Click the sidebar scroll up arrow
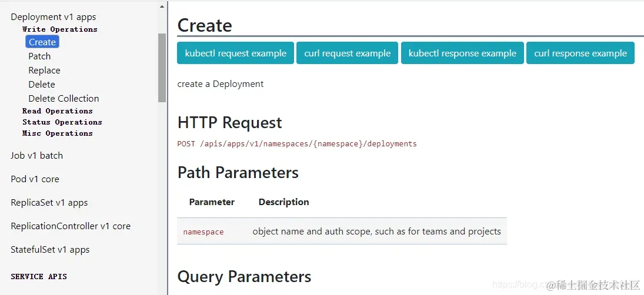Image resolution: width=644 pixels, height=295 pixels. (162, 6)
